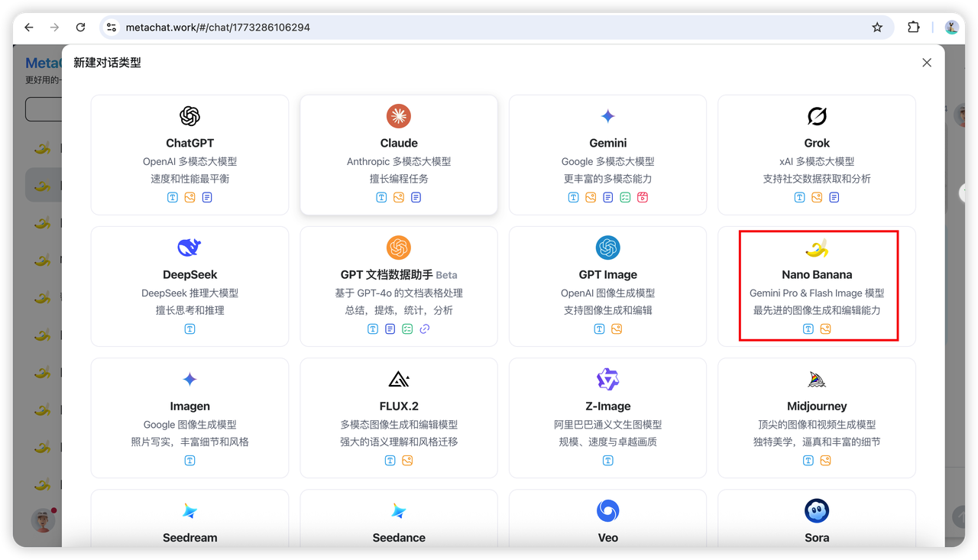Click the Grok logo icon
Screen dimensions: 978x560
coord(817,116)
